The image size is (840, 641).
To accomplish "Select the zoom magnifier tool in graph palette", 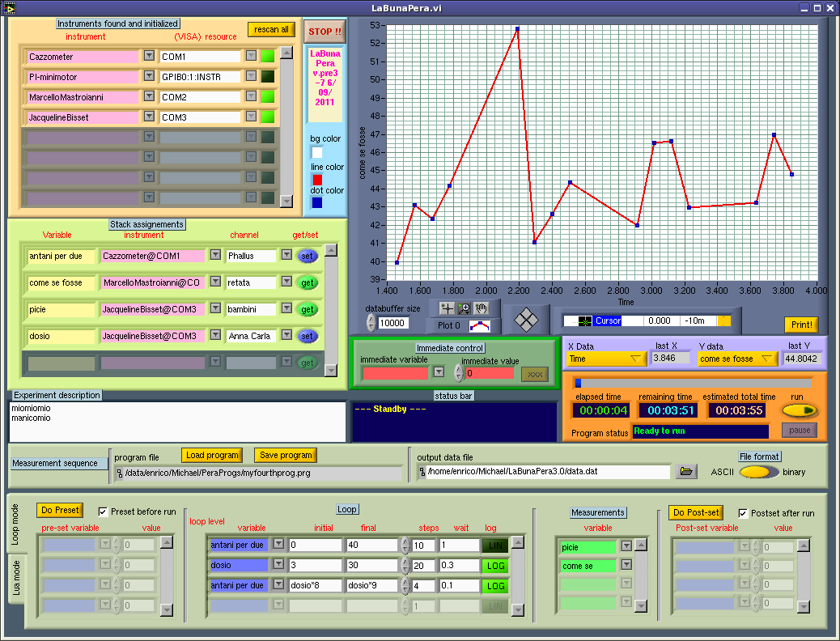I will point(464,308).
